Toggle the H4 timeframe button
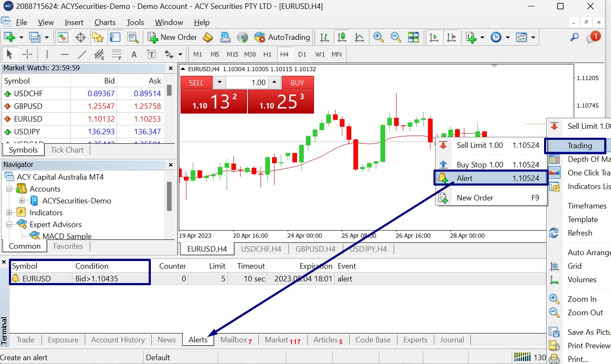Viewport: 611px width, 364px height. [284, 54]
